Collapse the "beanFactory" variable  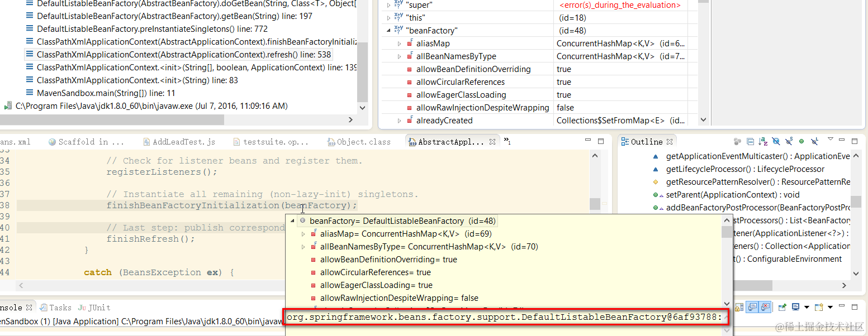pos(388,31)
